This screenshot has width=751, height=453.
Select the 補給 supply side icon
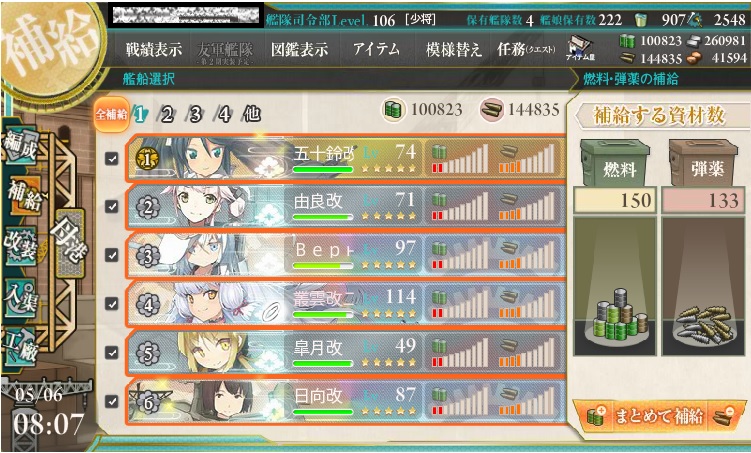coord(23,195)
